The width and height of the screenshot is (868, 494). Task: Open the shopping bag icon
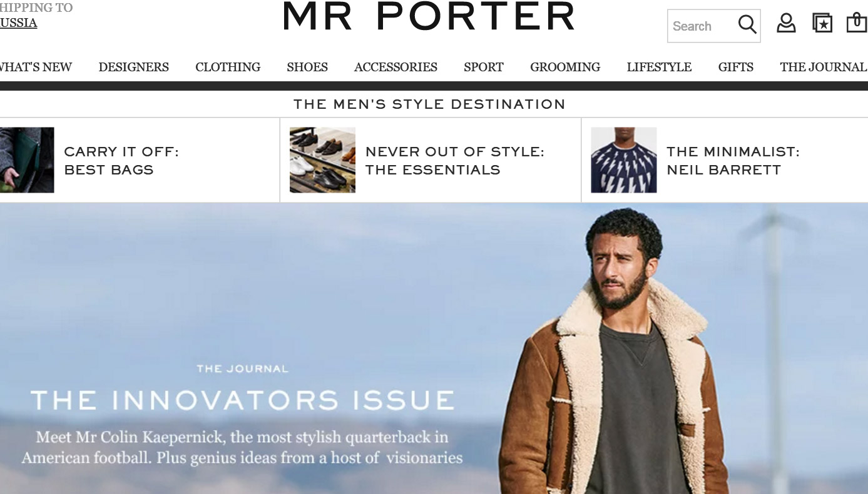857,22
